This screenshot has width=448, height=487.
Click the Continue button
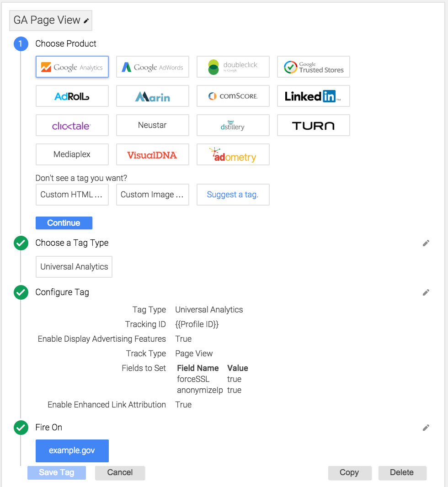(64, 223)
